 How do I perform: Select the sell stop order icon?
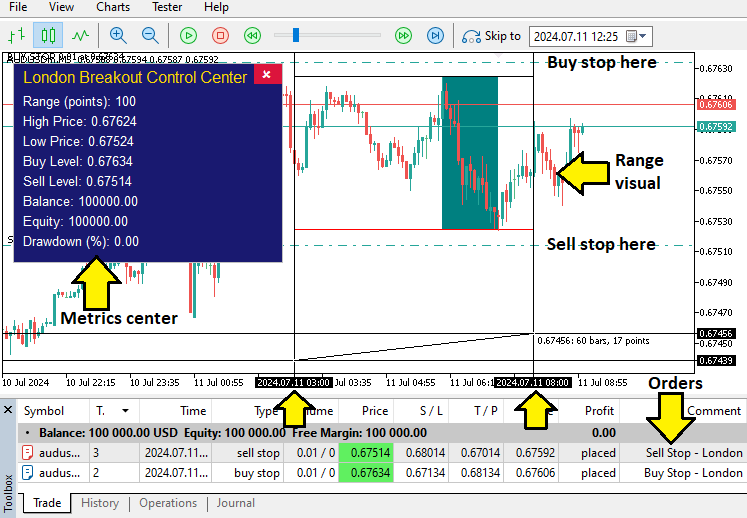[28, 452]
